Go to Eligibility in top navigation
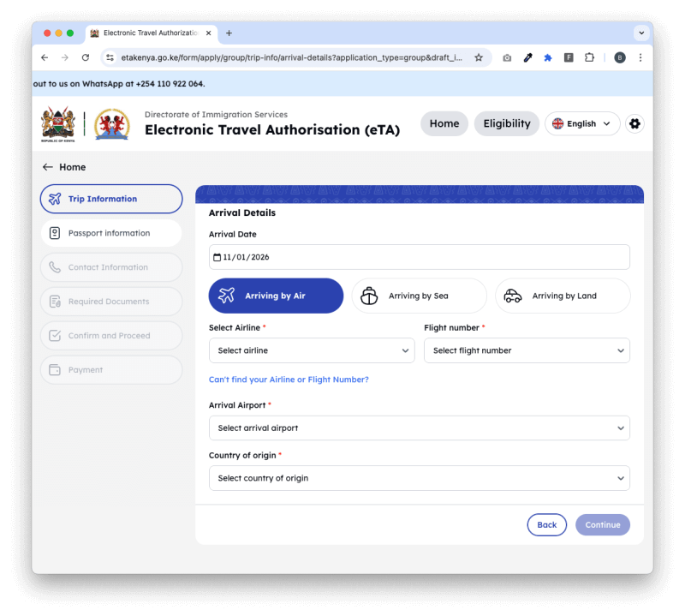Screen dimensions: 685x616 pyautogui.click(x=507, y=123)
